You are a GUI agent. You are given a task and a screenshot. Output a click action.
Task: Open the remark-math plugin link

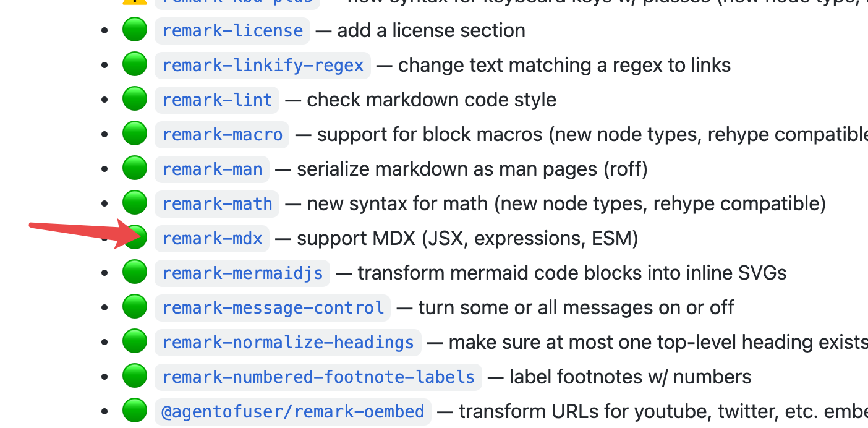(217, 203)
